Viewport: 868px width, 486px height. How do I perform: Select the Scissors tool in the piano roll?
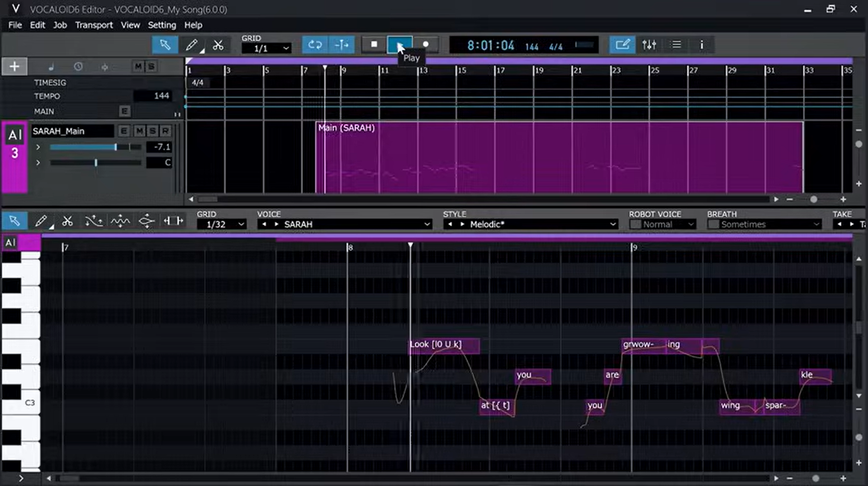click(x=67, y=221)
